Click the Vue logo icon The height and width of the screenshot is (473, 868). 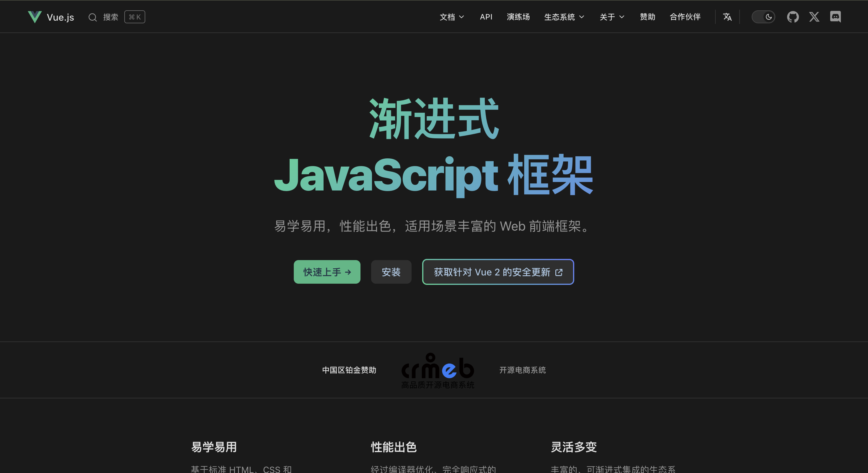point(35,17)
